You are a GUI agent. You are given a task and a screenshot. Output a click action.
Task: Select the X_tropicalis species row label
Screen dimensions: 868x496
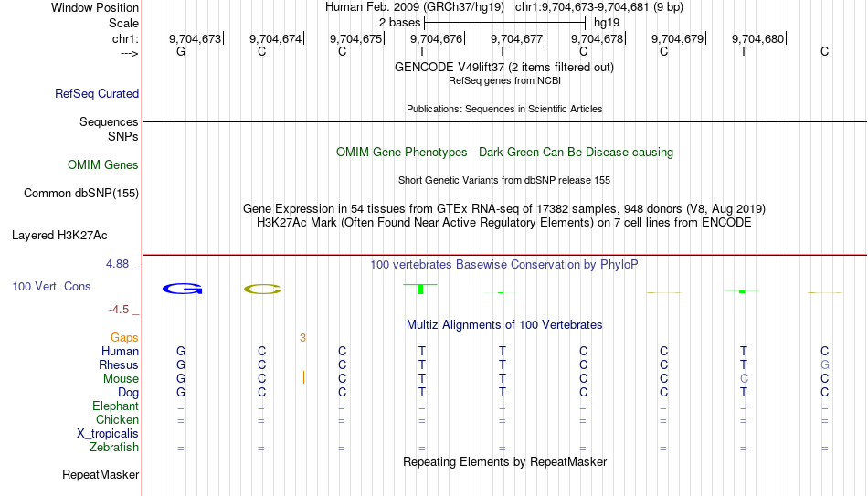(x=108, y=434)
